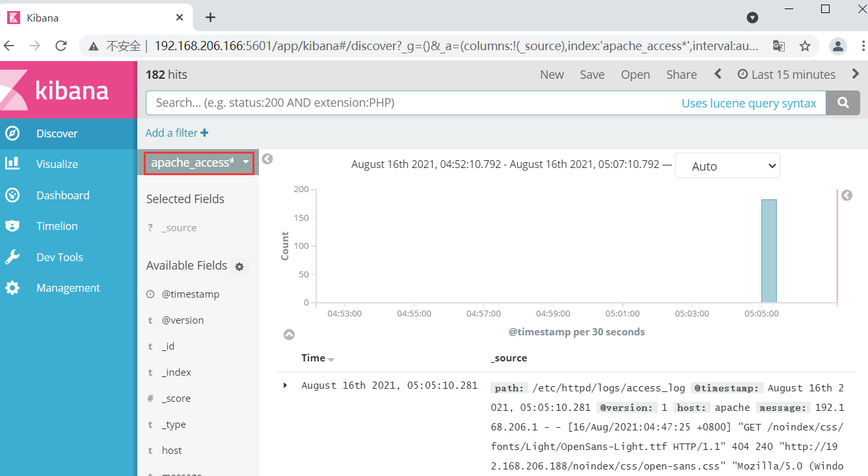Step time range forward with right chevron
The height and width of the screenshot is (476, 868).
tap(856, 74)
